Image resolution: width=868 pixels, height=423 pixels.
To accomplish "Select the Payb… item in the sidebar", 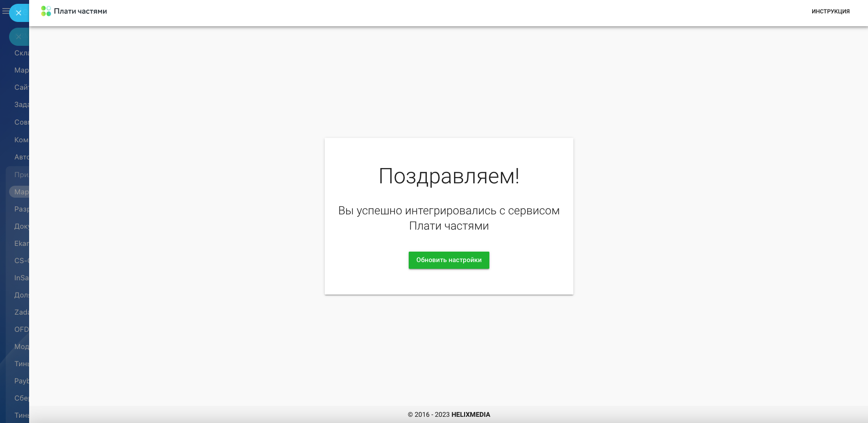I will (21, 381).
